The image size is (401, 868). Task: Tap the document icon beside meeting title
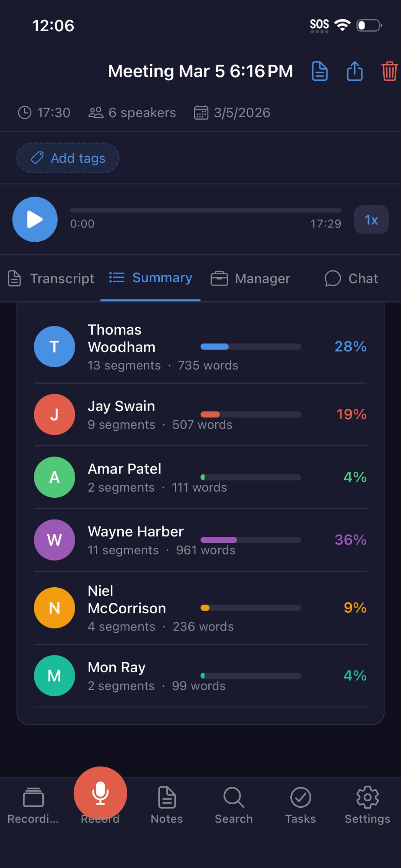click(320, 71)
